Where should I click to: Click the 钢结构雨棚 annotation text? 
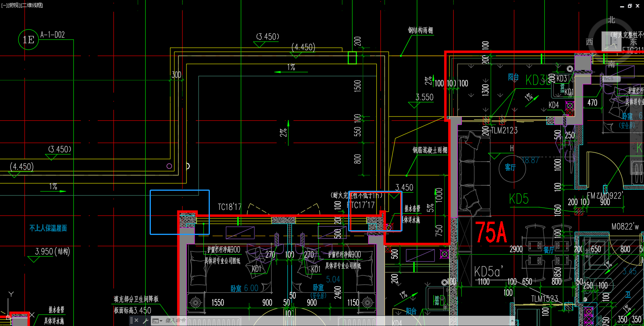coord(420,30)
